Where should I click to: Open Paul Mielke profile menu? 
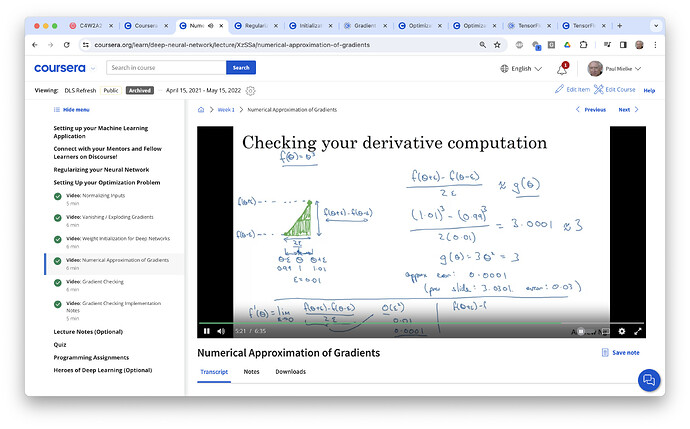click(614, 69)
